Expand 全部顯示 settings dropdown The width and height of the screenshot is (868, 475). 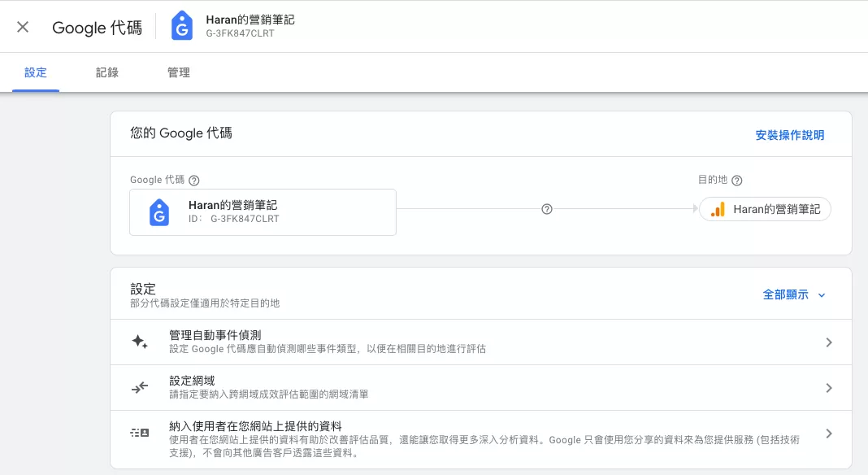(x=794, y=295)
